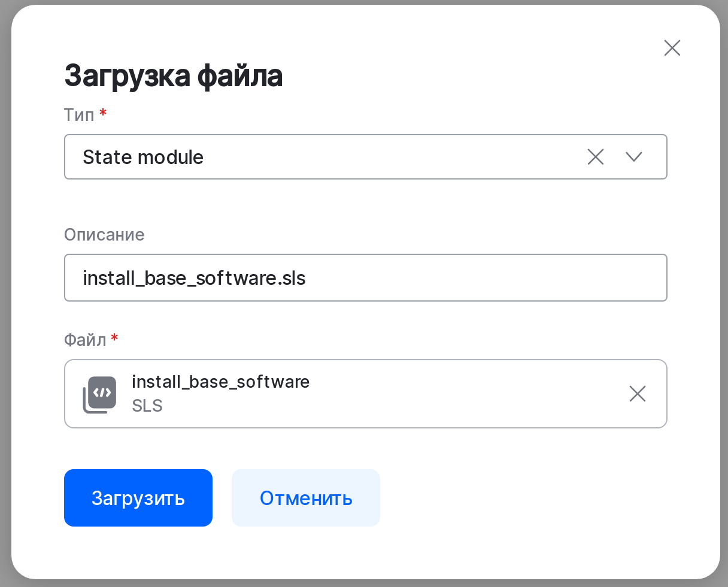Select the install_base_software.sls description text
The height and width of the screenshot is (587, 728).
click(x=194, y=277)
